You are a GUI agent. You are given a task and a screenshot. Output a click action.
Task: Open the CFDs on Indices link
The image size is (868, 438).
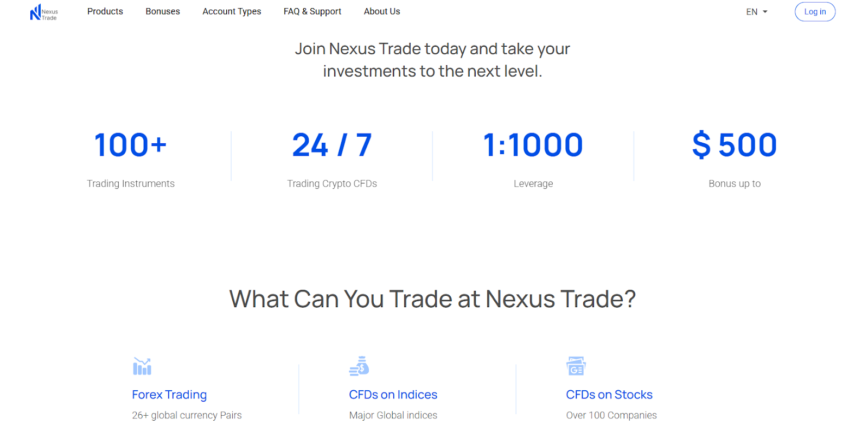coord(393,395)
